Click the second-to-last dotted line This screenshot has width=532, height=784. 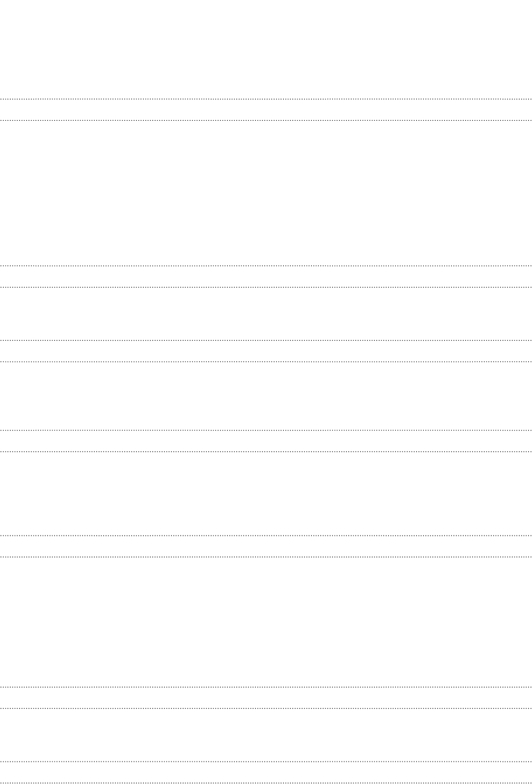pyautogui.click(x=266, y=761)
